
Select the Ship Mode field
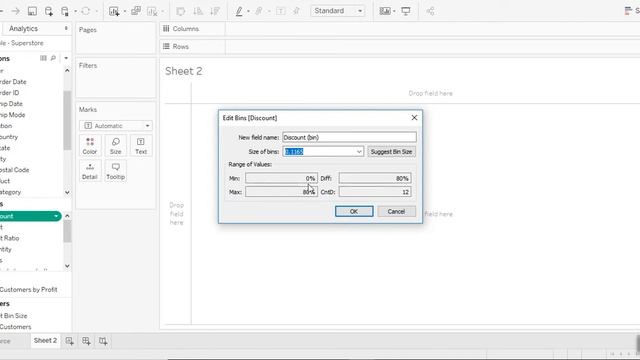(x=13, y=115)
